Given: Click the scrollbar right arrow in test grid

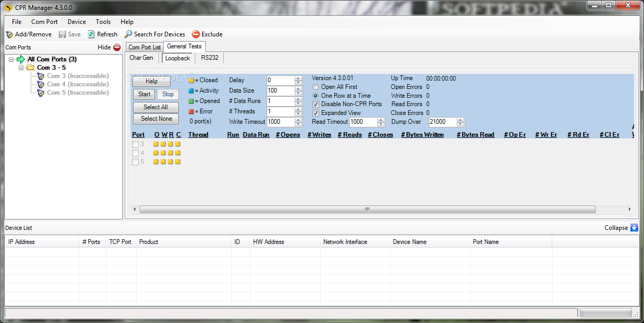Looking at the screenshot, I should click(x=629, y=210).
